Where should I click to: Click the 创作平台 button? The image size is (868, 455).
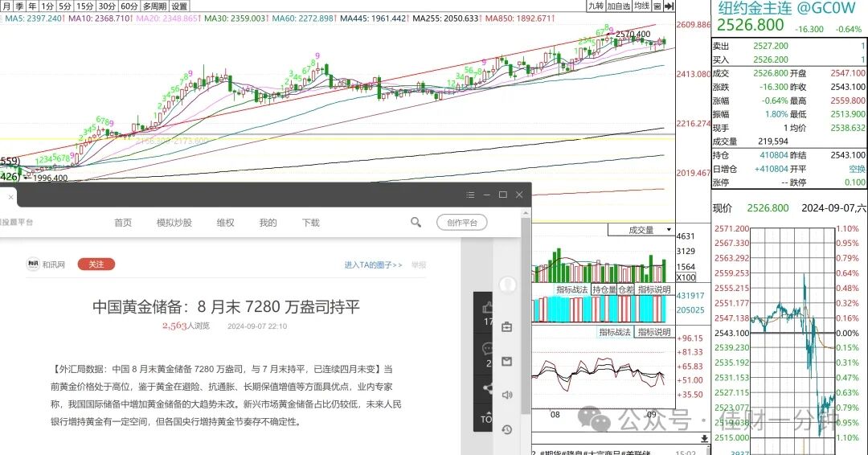[x=461, y=223]
